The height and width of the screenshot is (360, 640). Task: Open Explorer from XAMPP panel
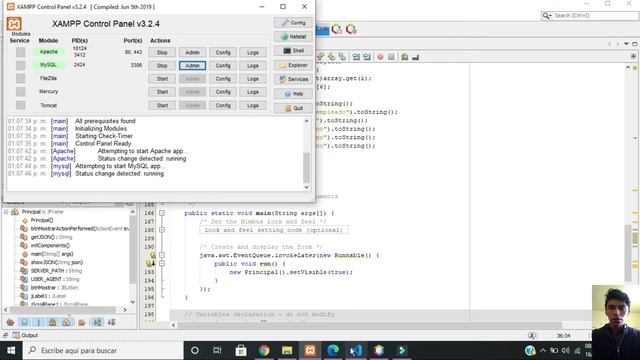(x=293, y=65)
